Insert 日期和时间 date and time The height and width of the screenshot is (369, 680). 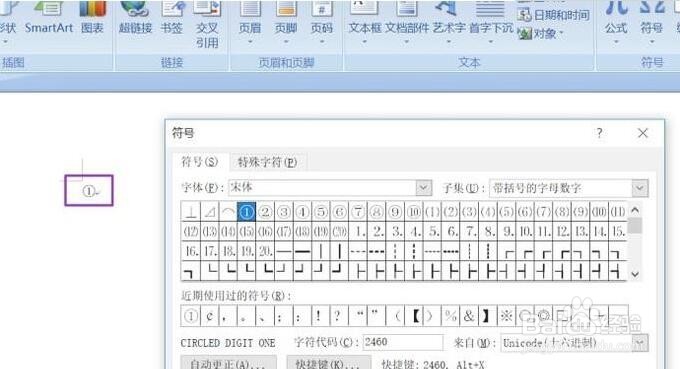coord(553,15)
